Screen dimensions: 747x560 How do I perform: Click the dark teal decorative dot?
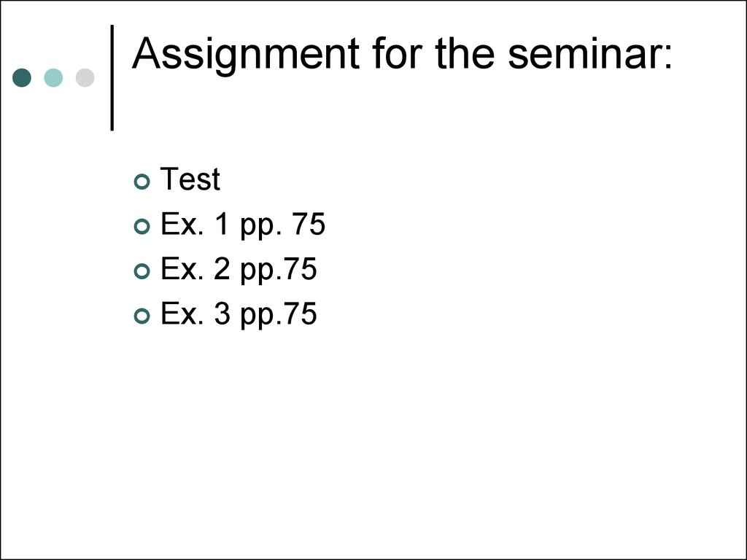(x=22, y=77)
